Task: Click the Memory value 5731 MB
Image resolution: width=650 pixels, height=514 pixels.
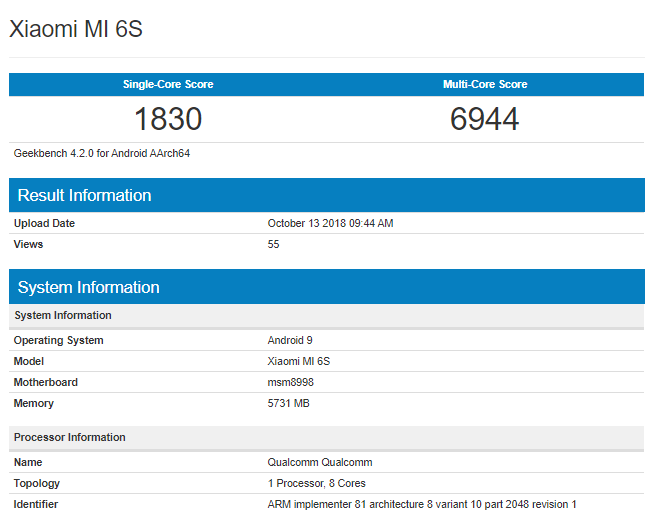Action: click(289, 403)
